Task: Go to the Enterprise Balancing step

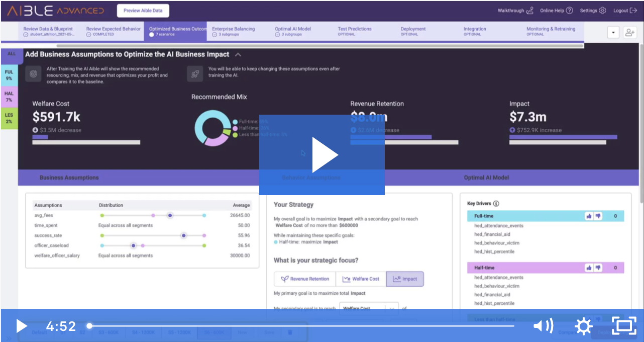Action: click(233, 31)
